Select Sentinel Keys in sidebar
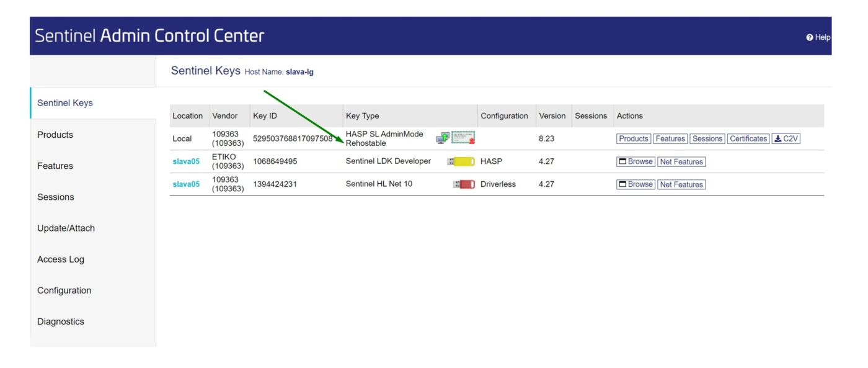 coord(64,103)
